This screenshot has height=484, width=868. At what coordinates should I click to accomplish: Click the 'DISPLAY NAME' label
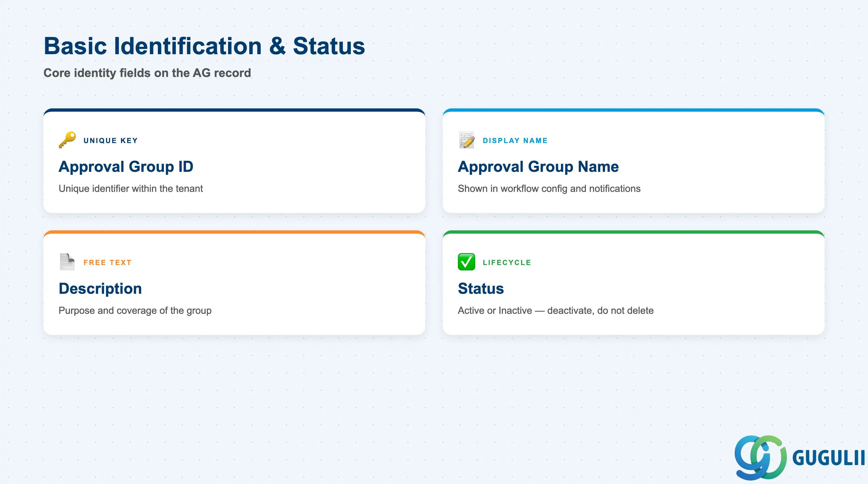(x=515, y=141)
